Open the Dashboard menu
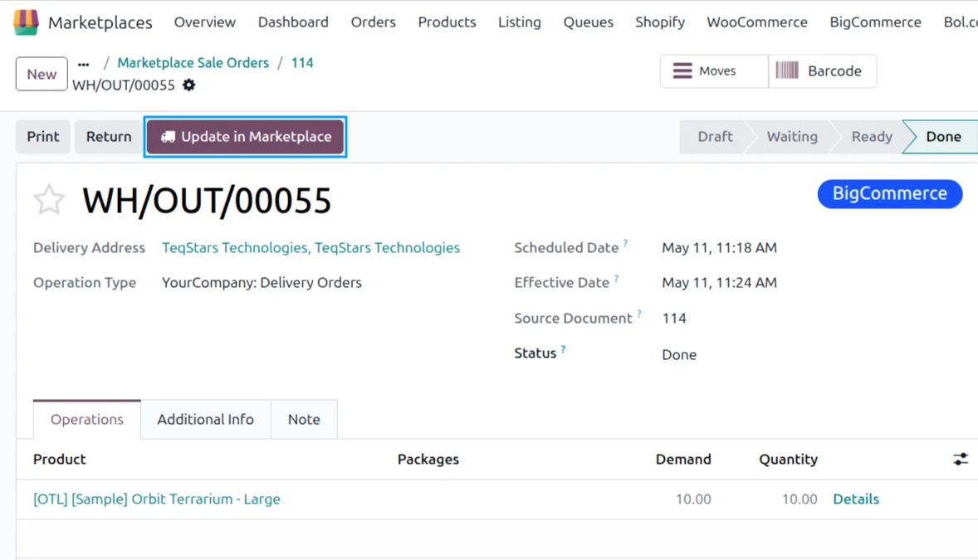This screenshot has width=978, height=560. pyautogui.click(x=293, y=22)
